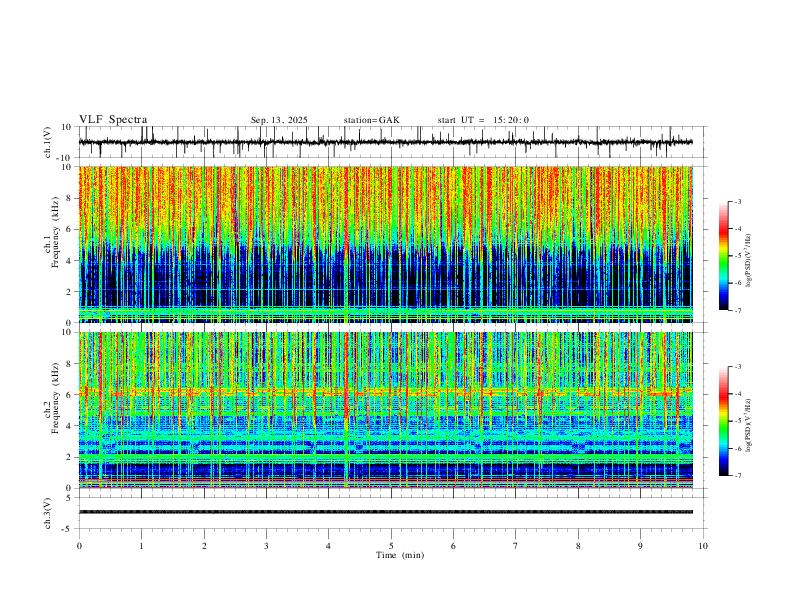Click the "-7" tick on lower colorbar
Image resolution: width=792 pixels, height=612 pixels.
tap(738, 475)
